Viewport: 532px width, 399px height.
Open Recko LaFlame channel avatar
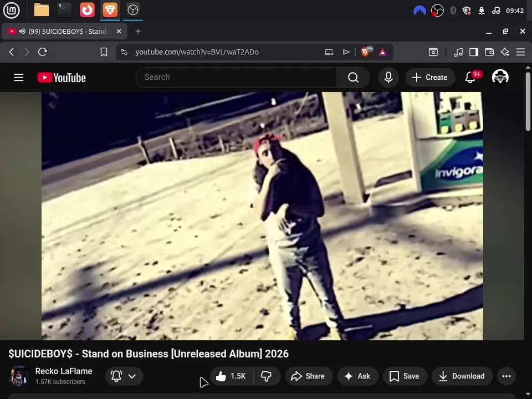pyautogui.click(x=18, y=376)
